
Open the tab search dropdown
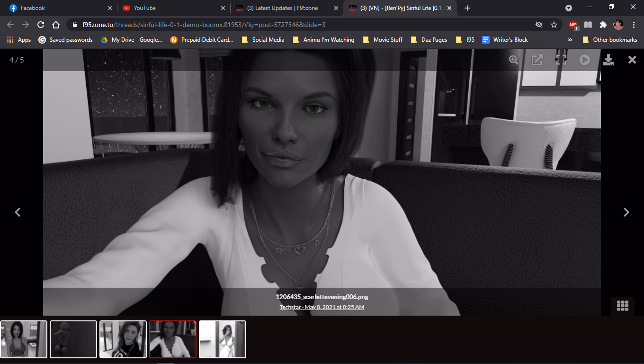pyautogui.click(x=569, y=8)
